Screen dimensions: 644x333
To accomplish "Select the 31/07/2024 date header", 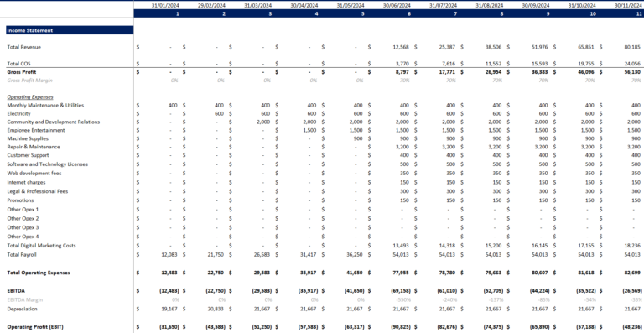I will (444, 6).
